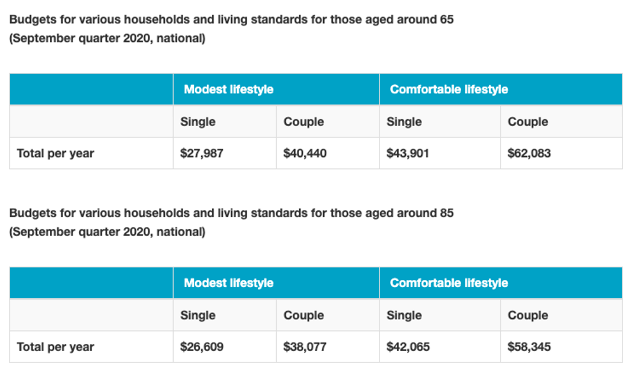Click the second table's Modest lifestyle header
Image resolution: width=634 pixels, height=369 pixels.
pos(276,283)
